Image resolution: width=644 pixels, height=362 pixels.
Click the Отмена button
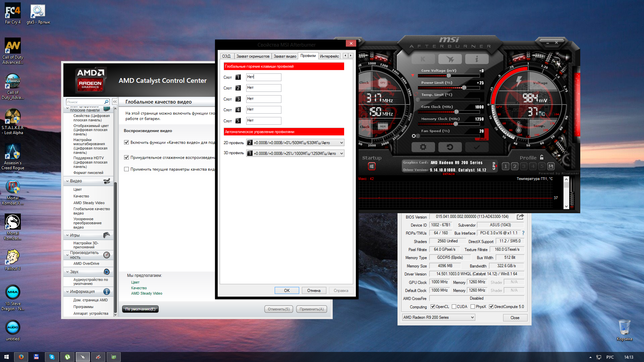pos(314,291)
